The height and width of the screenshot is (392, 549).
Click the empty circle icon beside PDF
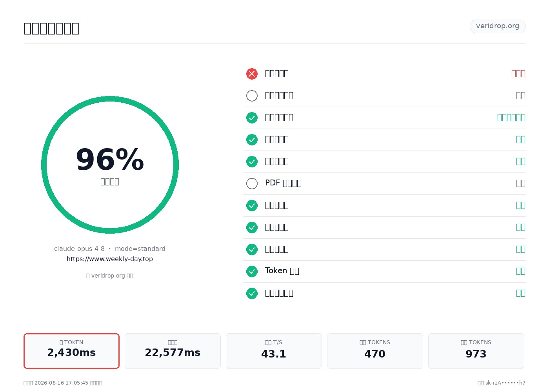tap(252, 183)
